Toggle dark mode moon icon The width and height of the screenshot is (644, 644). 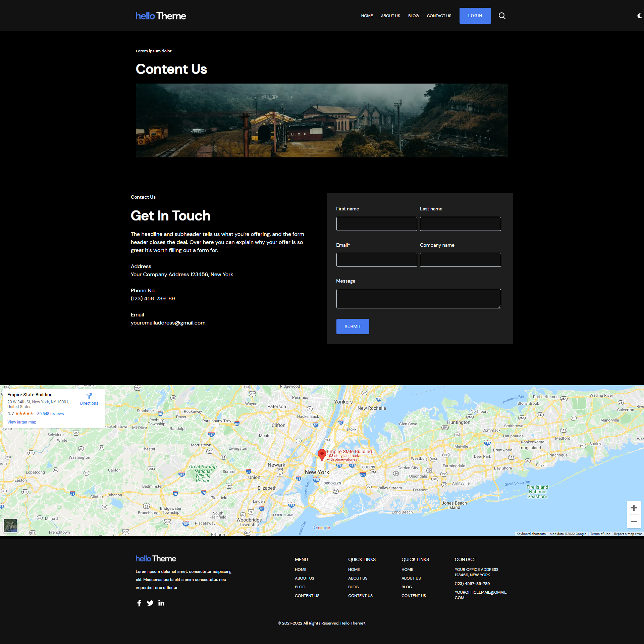click(x=639, y=16)
